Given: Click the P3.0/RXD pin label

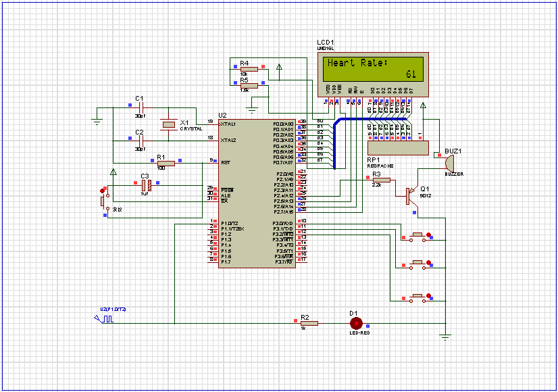Looking at the screenshot, I should (283, 224).
